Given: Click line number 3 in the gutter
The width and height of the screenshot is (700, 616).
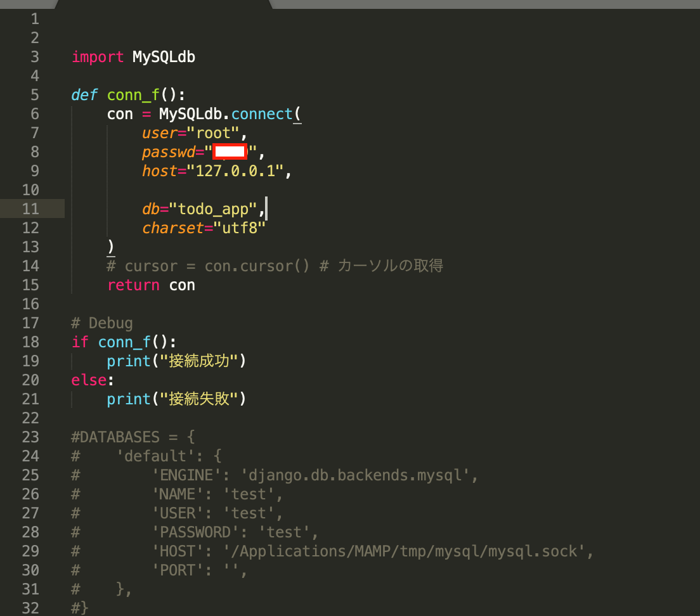Looking at the screenshot, I should 35,57.
